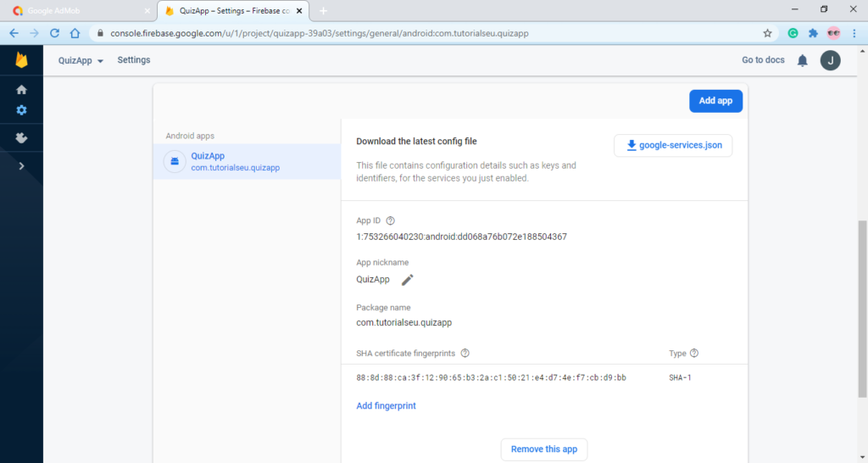This screenshot has height=463, width=868.
Task: Click help icon beside SHA certificate fingerprints
Action: [465, 354]
